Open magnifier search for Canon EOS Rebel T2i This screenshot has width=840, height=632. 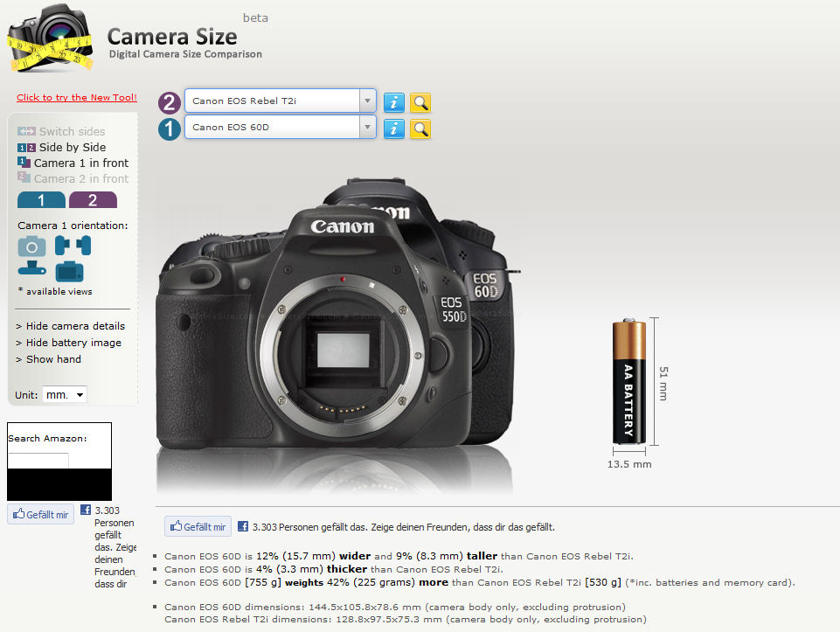point(420,102)
